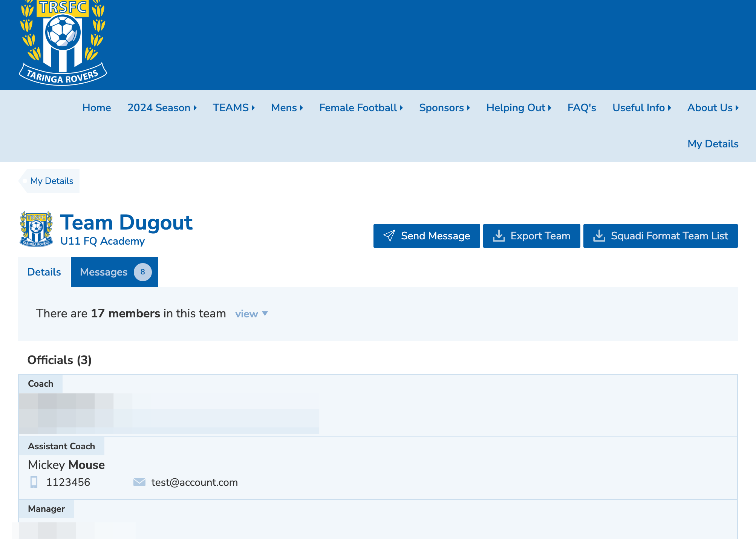Open the Helping Out dropdown
Screen dimensions: 756x539
519,108
